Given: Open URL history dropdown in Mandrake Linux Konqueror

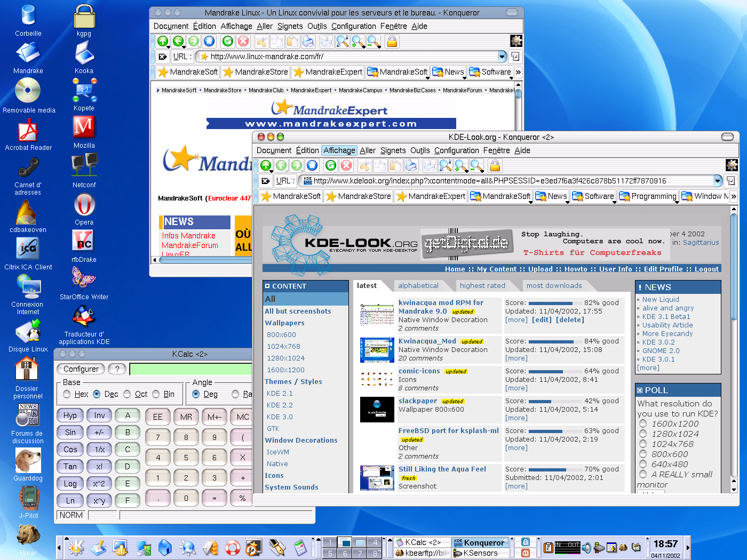Looking at the screenshot, I should (x=502, y=56).
